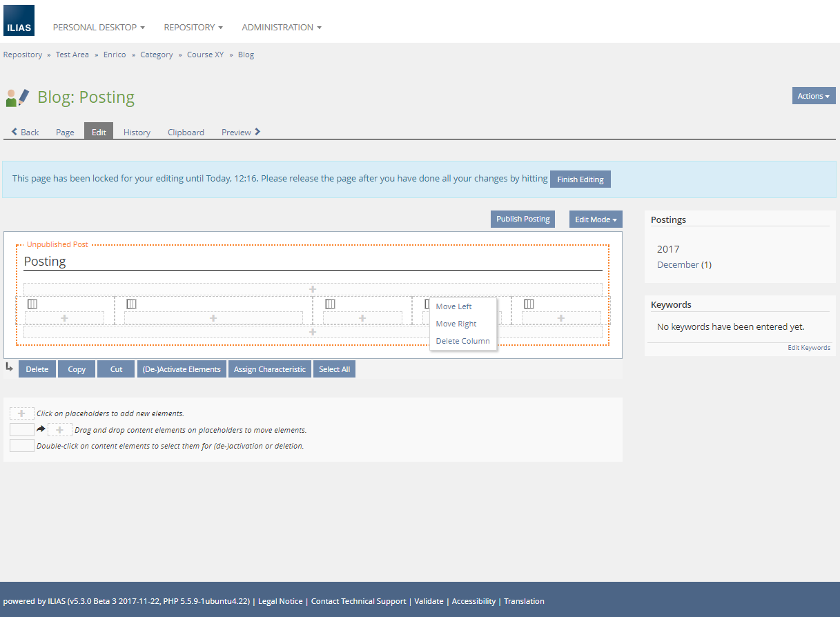
Task: Go to Course XY in breadcrumb
Action: click(205, 55)
